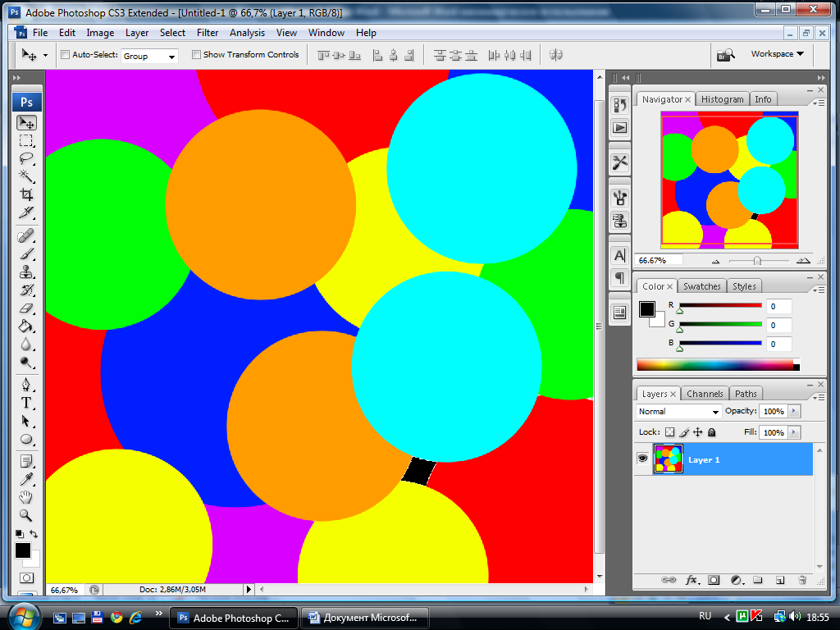
Task: Open the Normal blend mode dropdown
Action: (x=678, y=412)
